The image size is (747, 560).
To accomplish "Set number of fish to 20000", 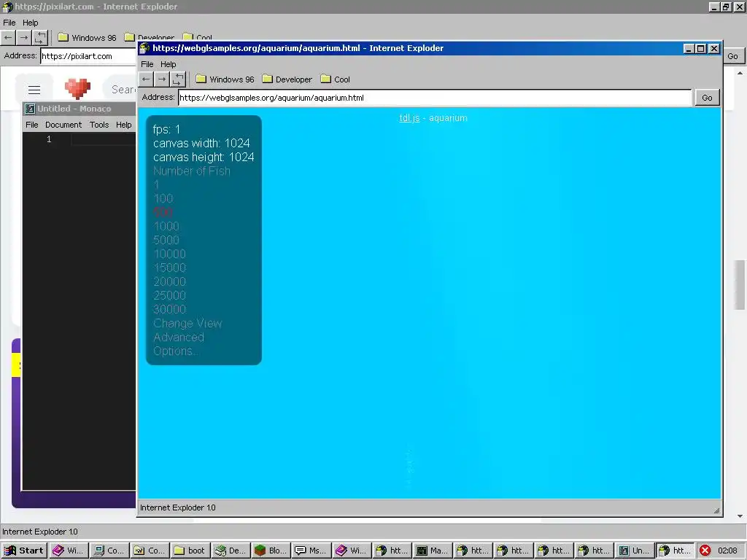I will [169, 281].
